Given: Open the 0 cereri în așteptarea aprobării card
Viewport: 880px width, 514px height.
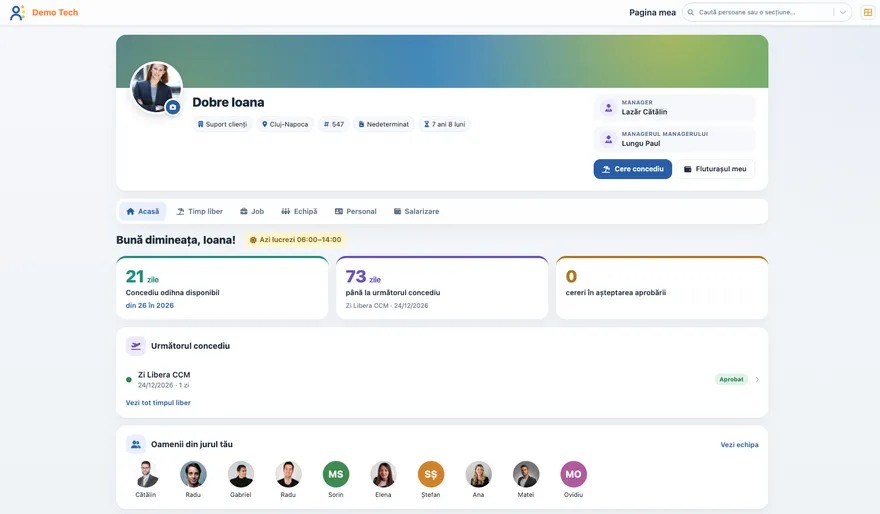Looking at the screenshot, I should [662, 288].
